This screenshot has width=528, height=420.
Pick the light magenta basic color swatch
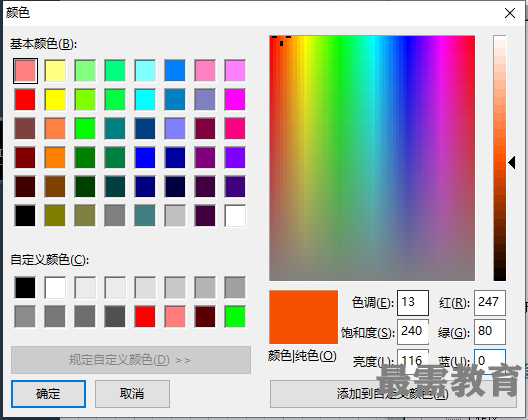(235, 71)
